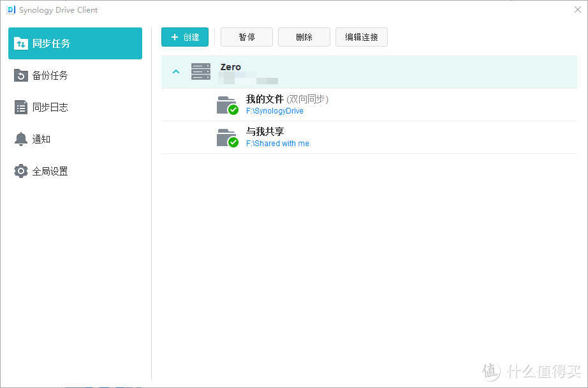Click the 同步任务 sync arrows folder icon
The width and height of the screenshot is (588, 388).
click(x=21, y=43)
